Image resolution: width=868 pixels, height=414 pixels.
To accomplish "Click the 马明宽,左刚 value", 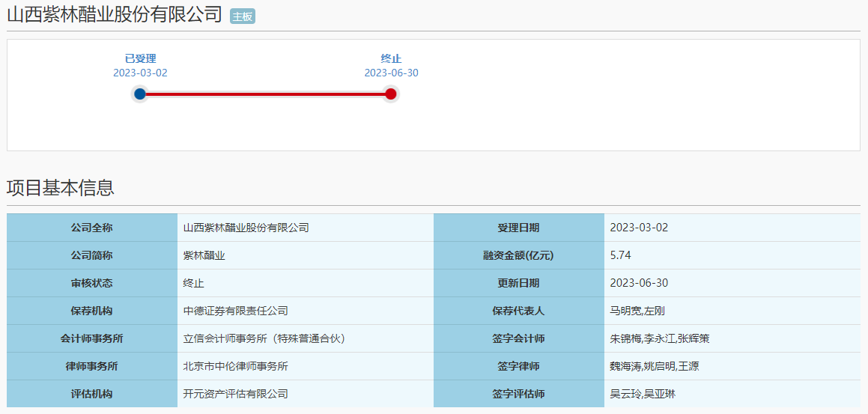I will [637, 311].
